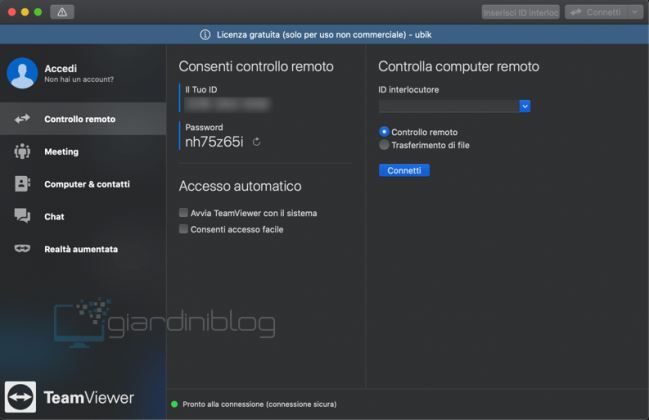Switch to the Chat section

point(83,216)
